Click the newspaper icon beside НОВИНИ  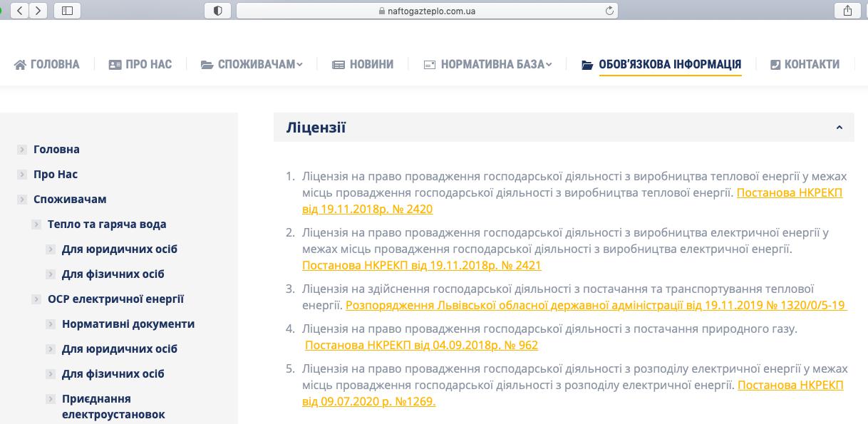[x=339, y=65]
